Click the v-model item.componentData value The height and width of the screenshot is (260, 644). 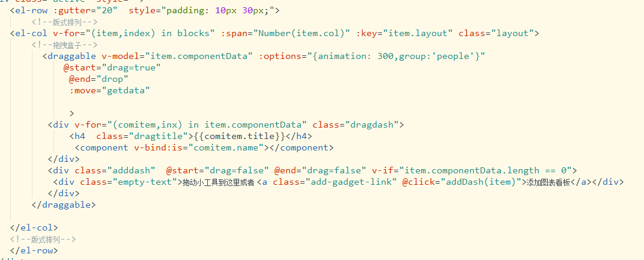[x=202, y=56]
